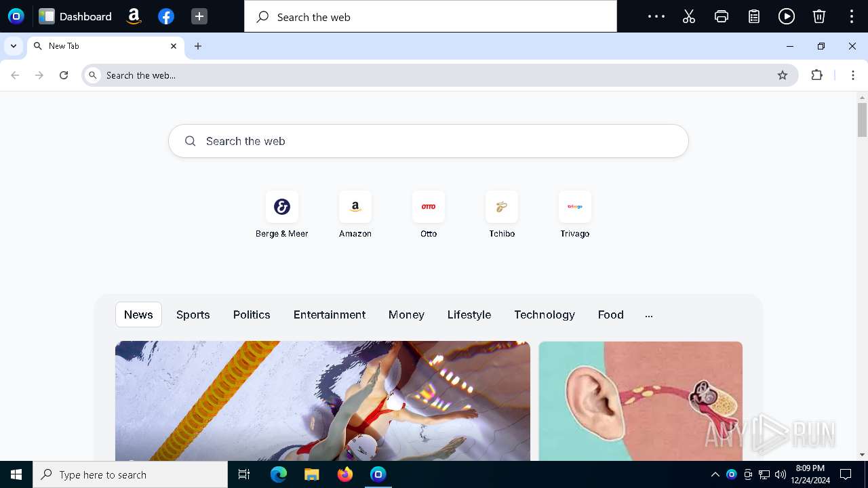The image size is (868, 488).
Task: Click the page's Search the web box
Action: tap(429, 141)
